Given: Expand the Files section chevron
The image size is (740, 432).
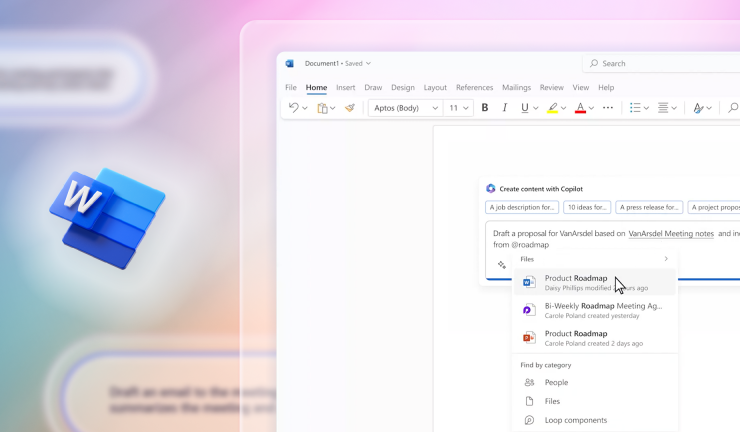Looking at the screenshot, I should pyautogui.click(x=666, y=259).
